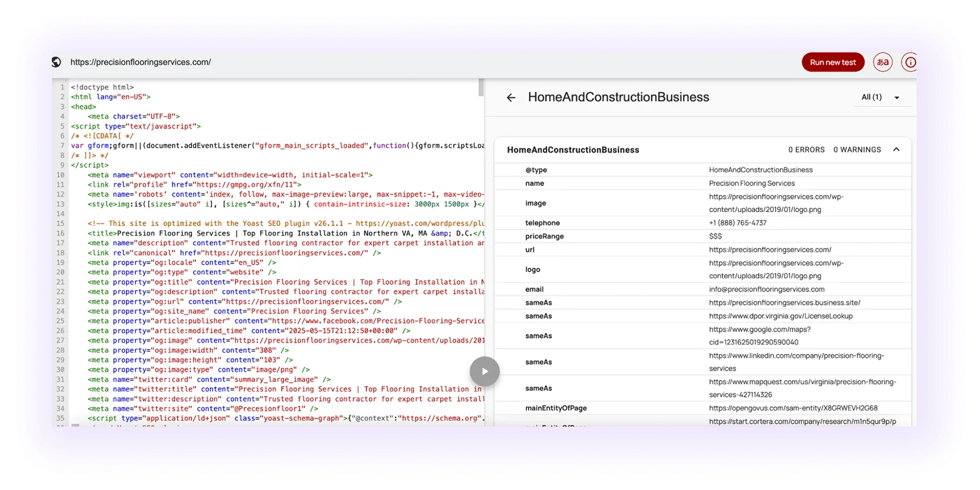Click the viewport meta tag code line
The image size is (980, 490).
pyautogui.click(x=230, y=175)
